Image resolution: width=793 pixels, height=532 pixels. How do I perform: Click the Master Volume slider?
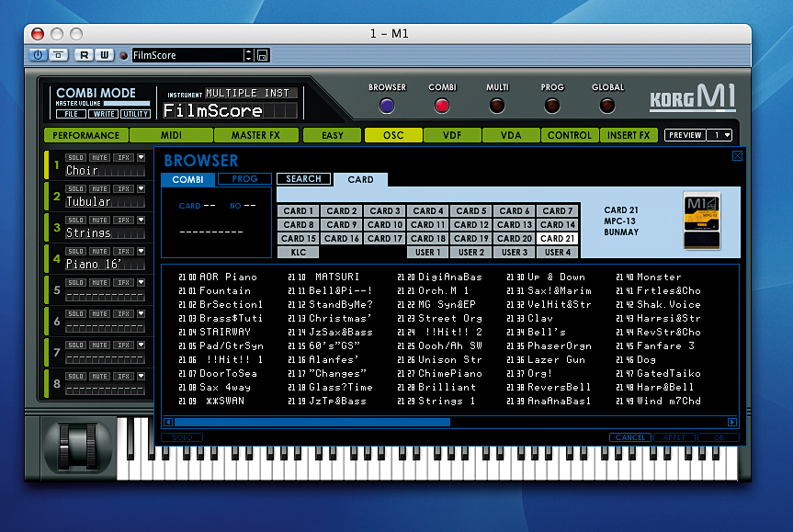(127, 104)
